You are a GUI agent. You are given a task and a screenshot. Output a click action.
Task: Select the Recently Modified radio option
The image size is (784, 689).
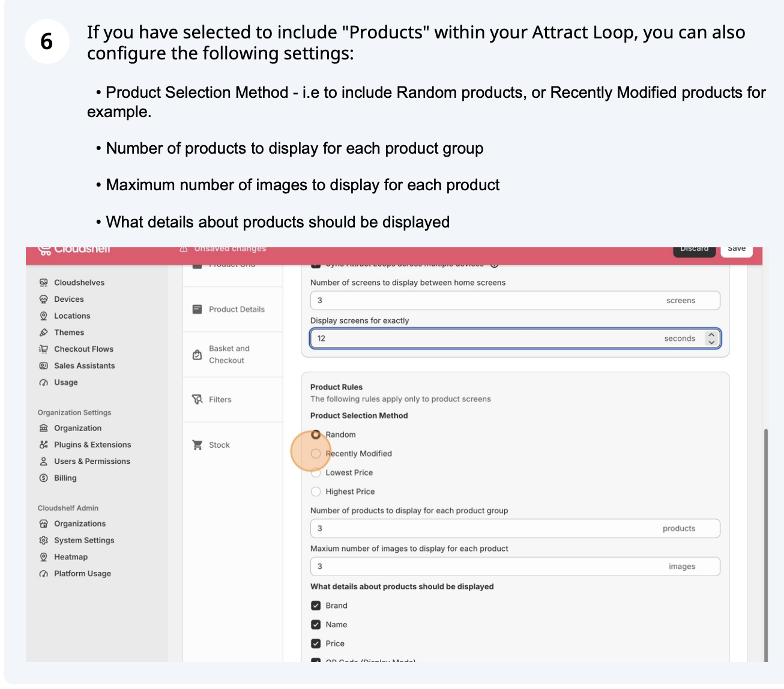316,454
